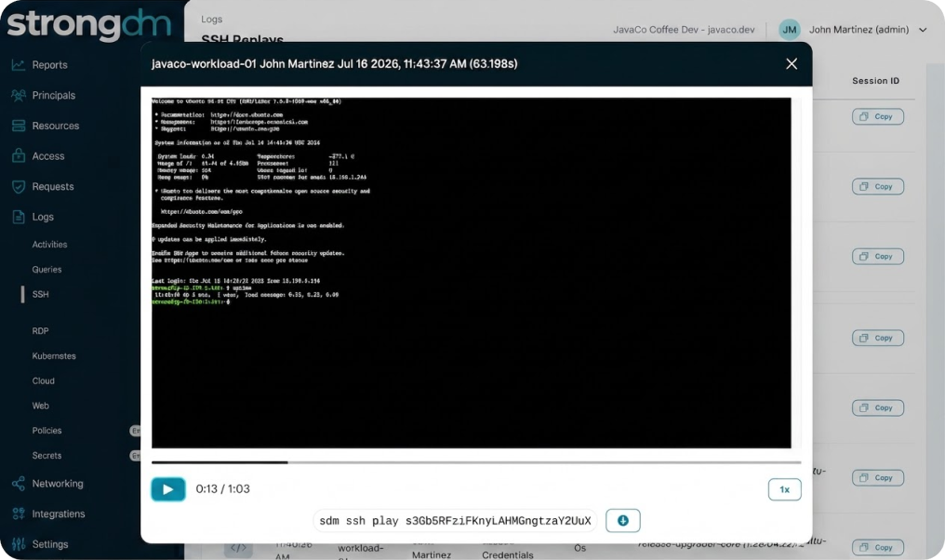The width and height of the screenshot is (945, 560).
Task: Collapse the Logs section
Action: [43, 217]
